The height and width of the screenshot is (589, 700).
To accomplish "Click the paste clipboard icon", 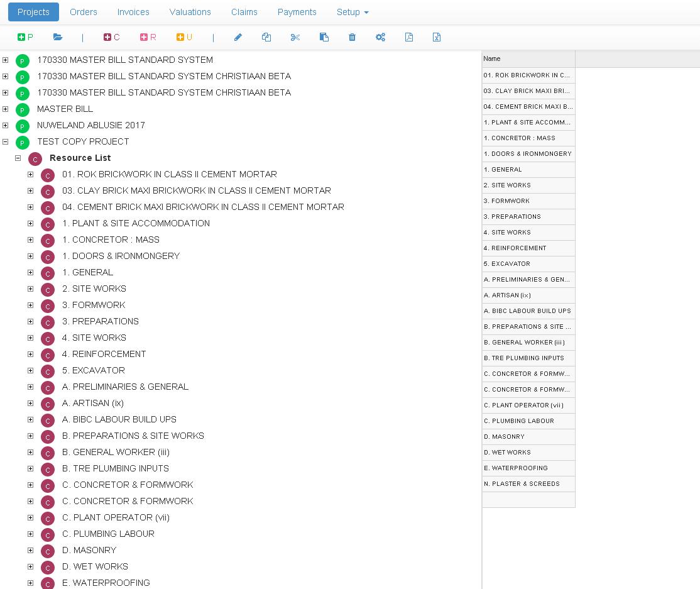I will (324, 37).
